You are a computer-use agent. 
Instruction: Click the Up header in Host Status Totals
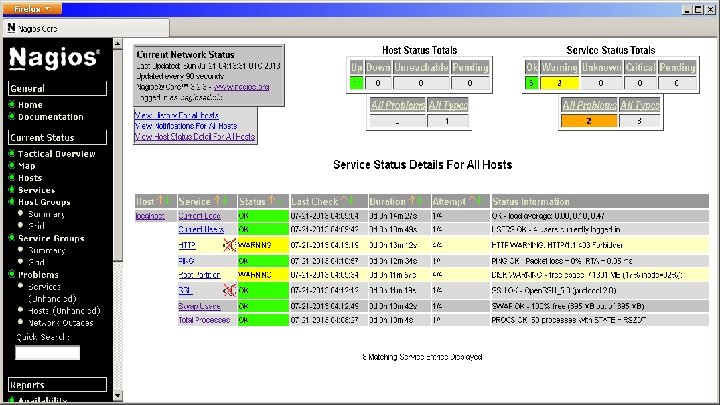(356, 67)
